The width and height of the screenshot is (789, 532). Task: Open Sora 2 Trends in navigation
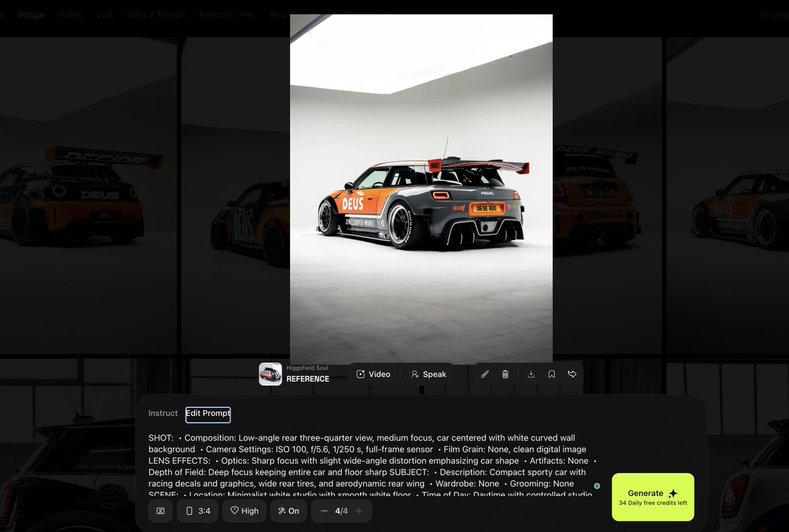[x=156, y=14]
